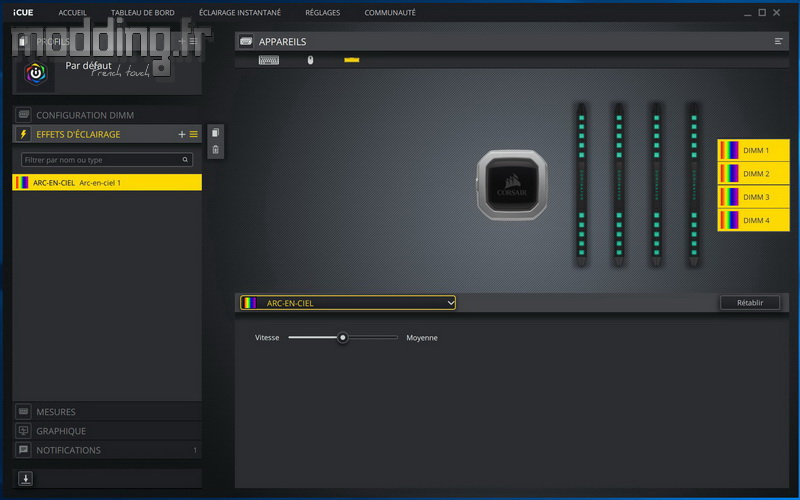Delete the selected lighting effect
Viewport: 800px width, 500px height.
[215, 149]
